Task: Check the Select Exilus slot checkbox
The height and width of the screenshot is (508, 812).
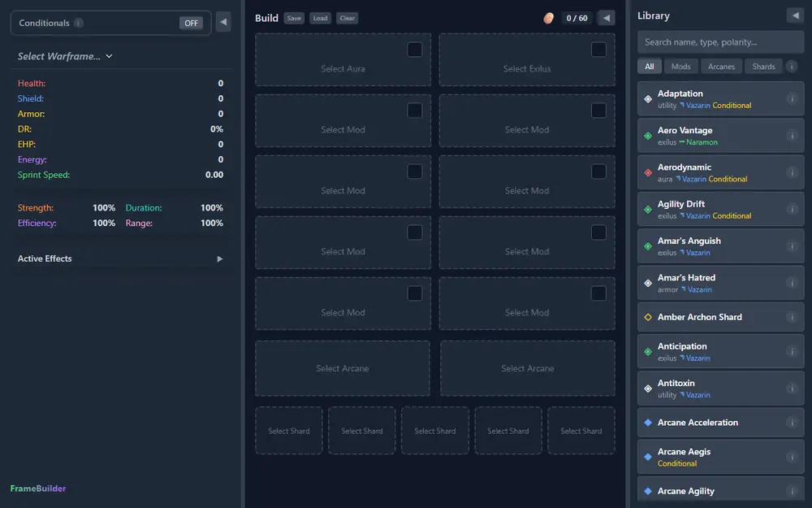Action: pyautogui.click(x=598, y=50)
